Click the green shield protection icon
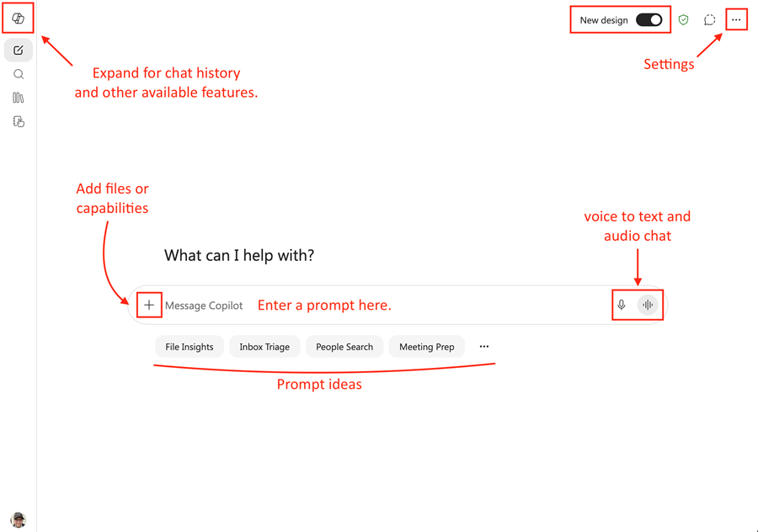The image size is (758, 532). point(683,20)
